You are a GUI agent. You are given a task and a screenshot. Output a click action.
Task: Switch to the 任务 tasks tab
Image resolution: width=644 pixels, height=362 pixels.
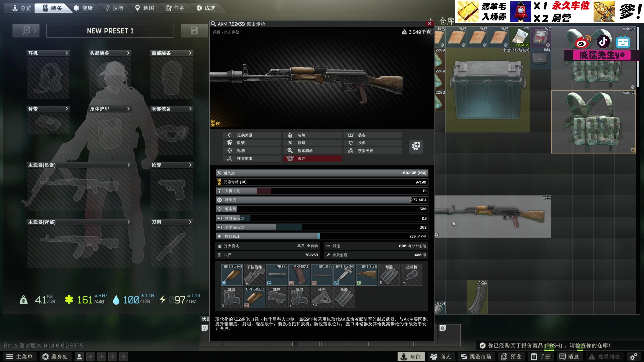point(175,8)
